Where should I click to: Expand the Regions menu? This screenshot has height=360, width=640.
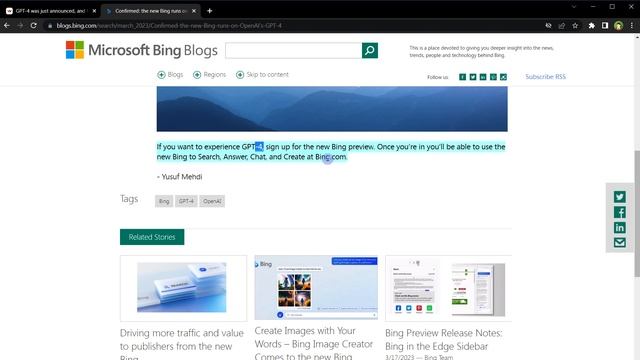coord(209,75)
